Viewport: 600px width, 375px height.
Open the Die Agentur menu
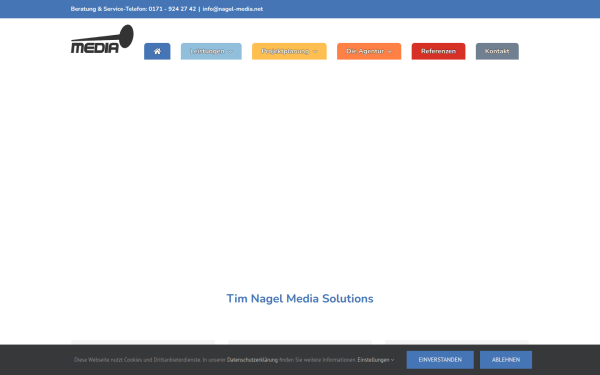[x=369, y=51]
